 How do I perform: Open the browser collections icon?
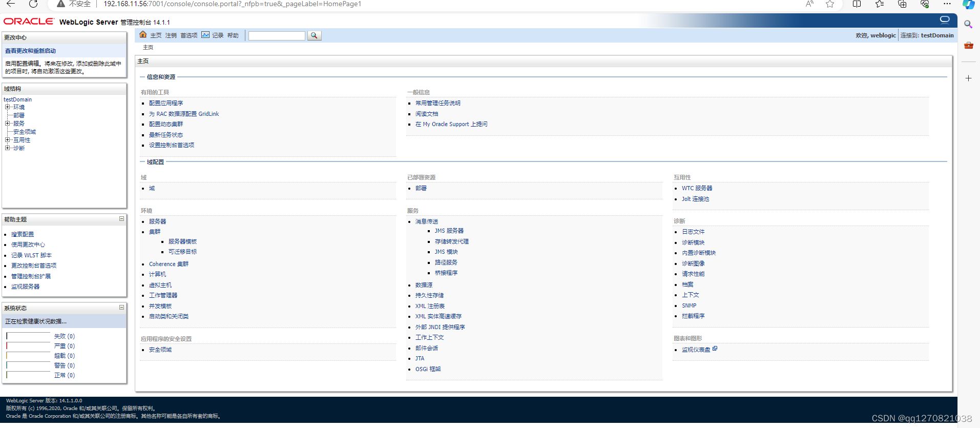902,4
